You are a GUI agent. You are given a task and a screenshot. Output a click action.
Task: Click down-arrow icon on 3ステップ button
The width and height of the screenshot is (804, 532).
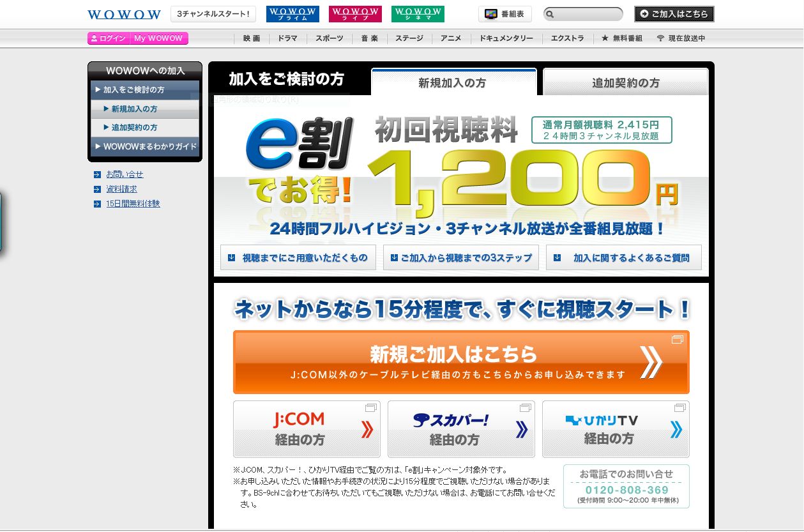tap(395, 258)
